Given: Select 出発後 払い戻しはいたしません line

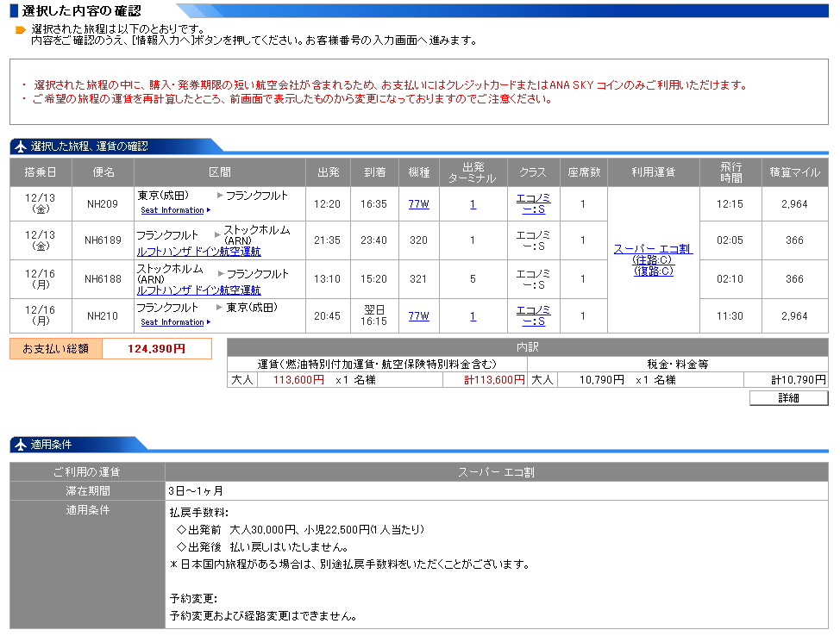Looking at the screenshot, I should coord(262,547).
